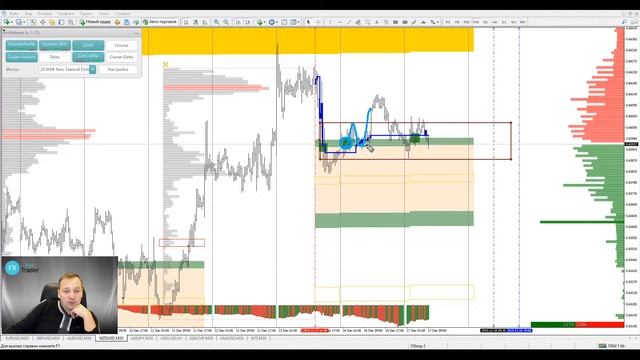Switch to the AUDUSD,M30 chart tab
The height and width of the screenshot is (360, 640).
pos(79,338)
